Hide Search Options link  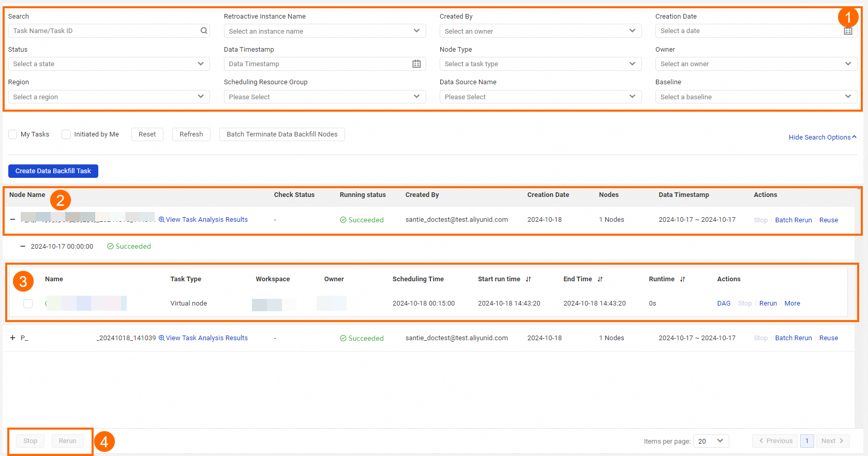[822, 138]
